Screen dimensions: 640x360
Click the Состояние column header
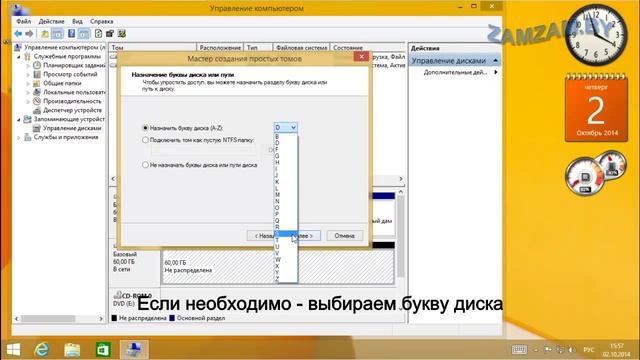(368, 48)
